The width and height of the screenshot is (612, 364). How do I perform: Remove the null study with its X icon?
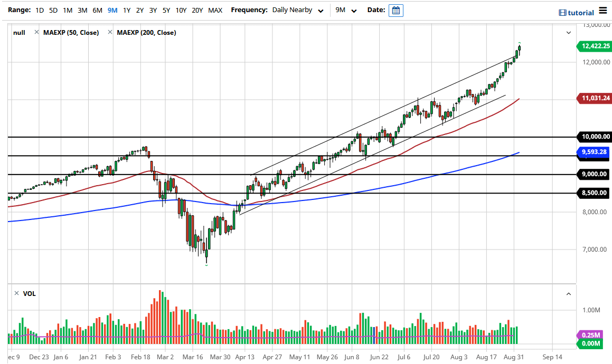(36, 32)
